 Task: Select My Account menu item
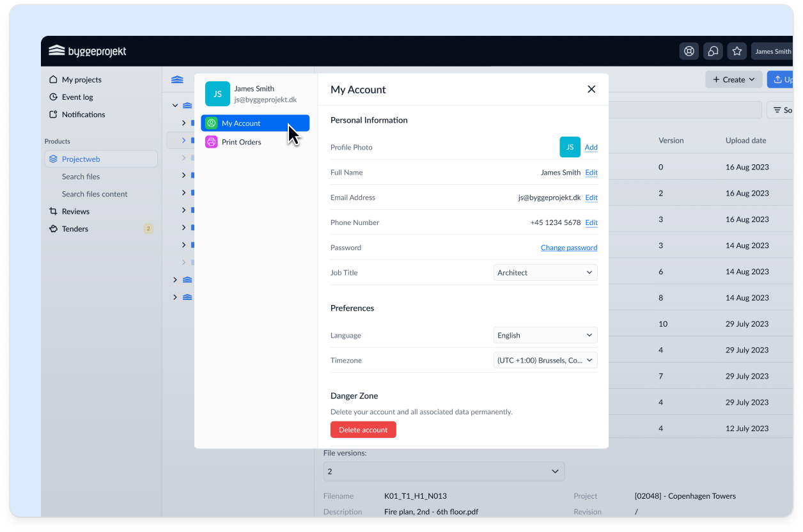point(241,123)
